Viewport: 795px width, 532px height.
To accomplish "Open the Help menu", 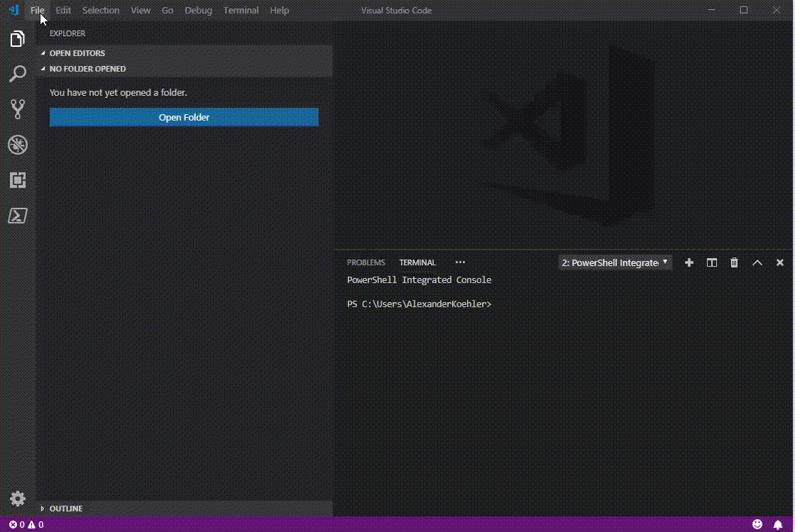I will click(x=280, y=10).
